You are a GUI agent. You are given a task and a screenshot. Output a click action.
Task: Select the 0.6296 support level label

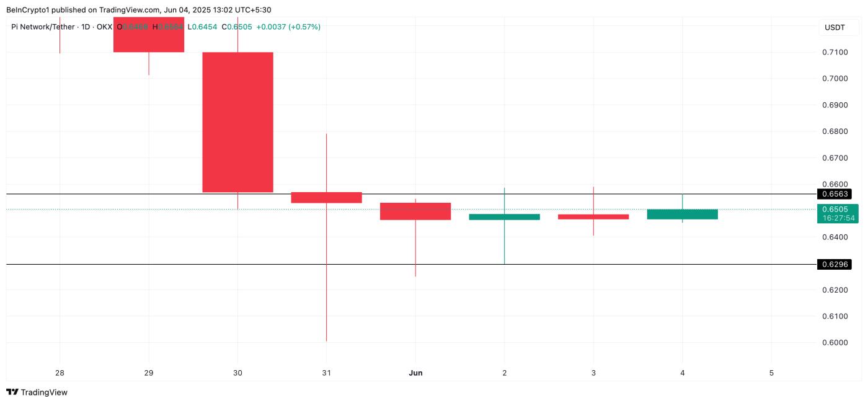pyautogui.click(x=835, y=265)
